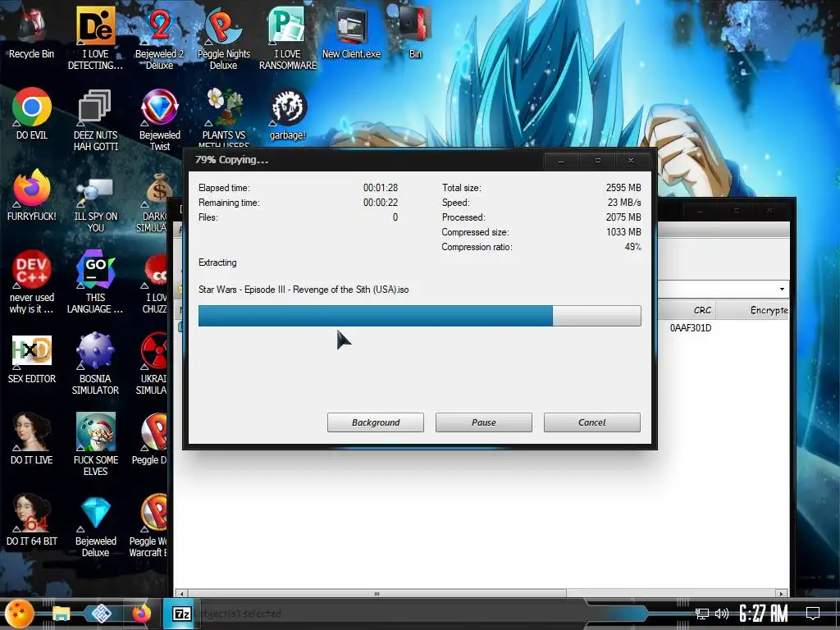This screenshot has width=840, height=630.
Task: Launch the BOSNIA SIMULATOR shortcut
Action: pos(95,363)
